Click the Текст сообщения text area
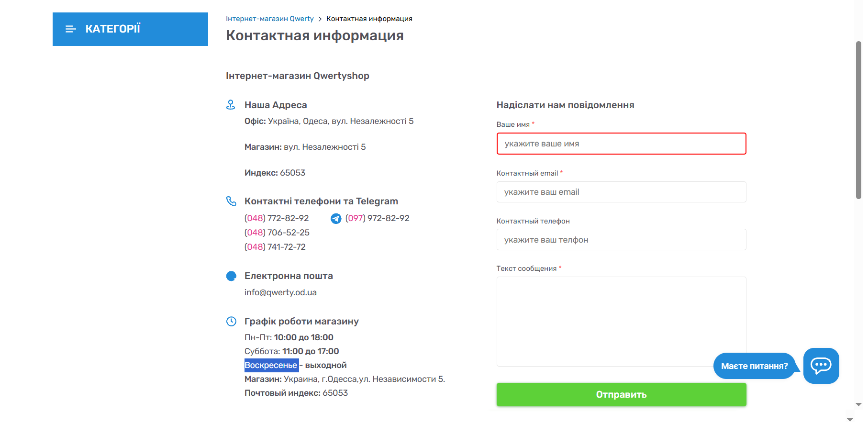The width and height of the screenshot is (868, 424). (621, 322)
